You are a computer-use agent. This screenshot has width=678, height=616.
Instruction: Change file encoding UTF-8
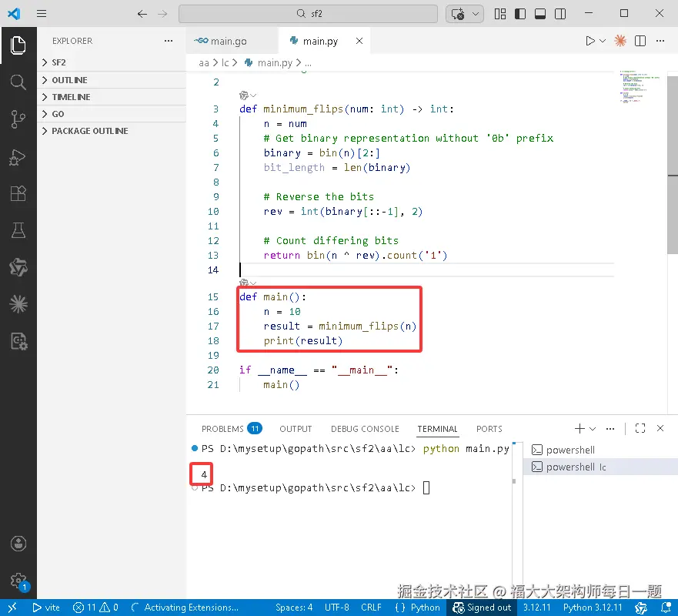(x=336, y=608)
